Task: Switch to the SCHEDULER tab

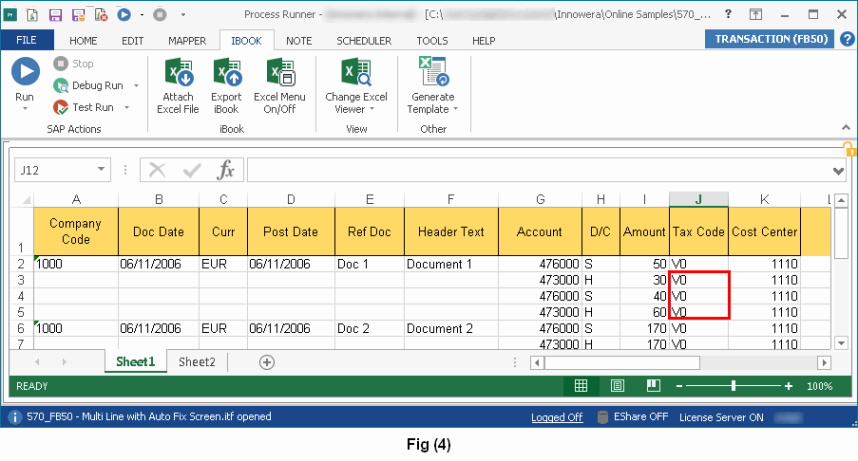Action: click(364, 41)
